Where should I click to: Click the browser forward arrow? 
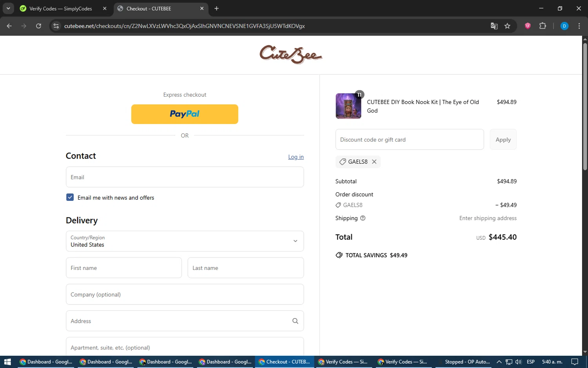click(24, 26)
